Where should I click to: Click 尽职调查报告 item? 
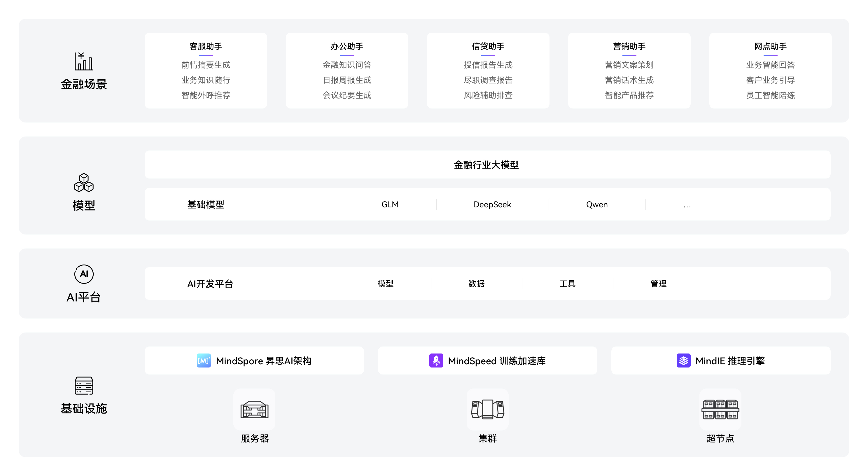(x=488, y=80)
